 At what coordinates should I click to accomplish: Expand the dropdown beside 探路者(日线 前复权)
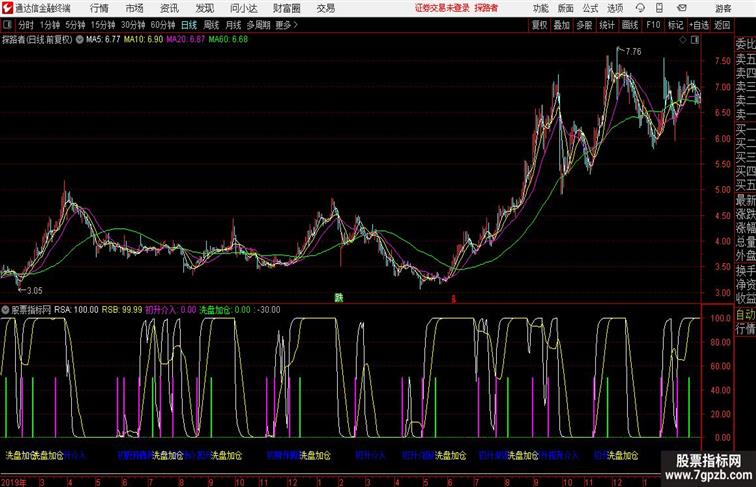click(x=79, y=40)
